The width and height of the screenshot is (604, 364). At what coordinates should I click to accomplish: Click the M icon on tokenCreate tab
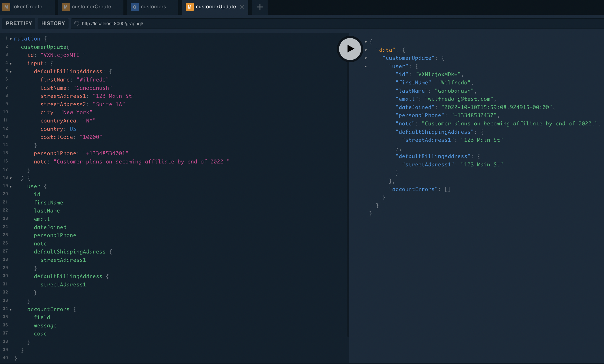click(6, 7)
